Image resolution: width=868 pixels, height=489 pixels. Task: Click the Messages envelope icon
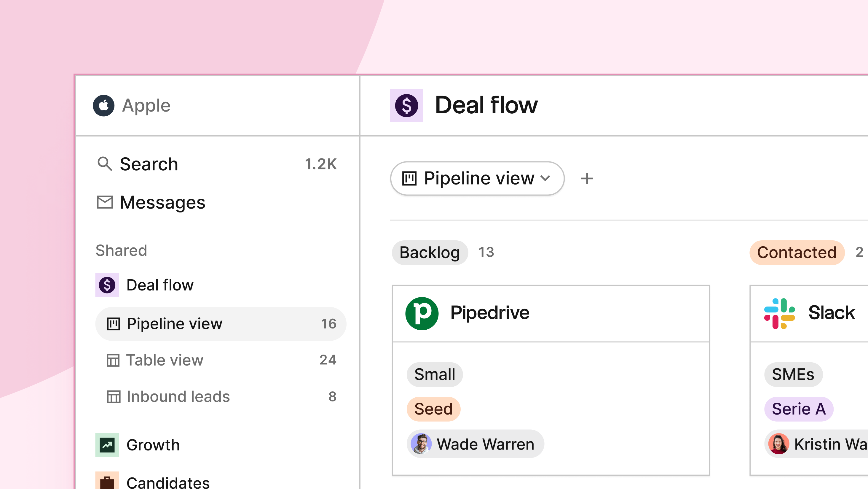pyautogui.click(x=105, y=202)
